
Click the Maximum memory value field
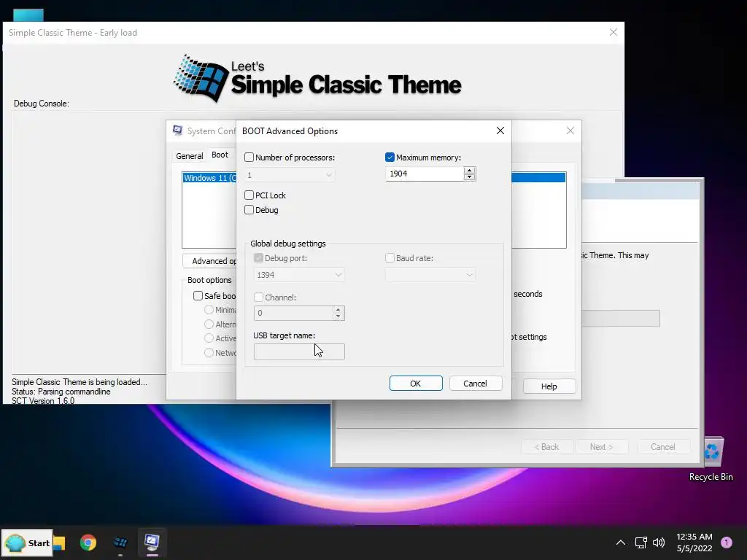(425, 174)
